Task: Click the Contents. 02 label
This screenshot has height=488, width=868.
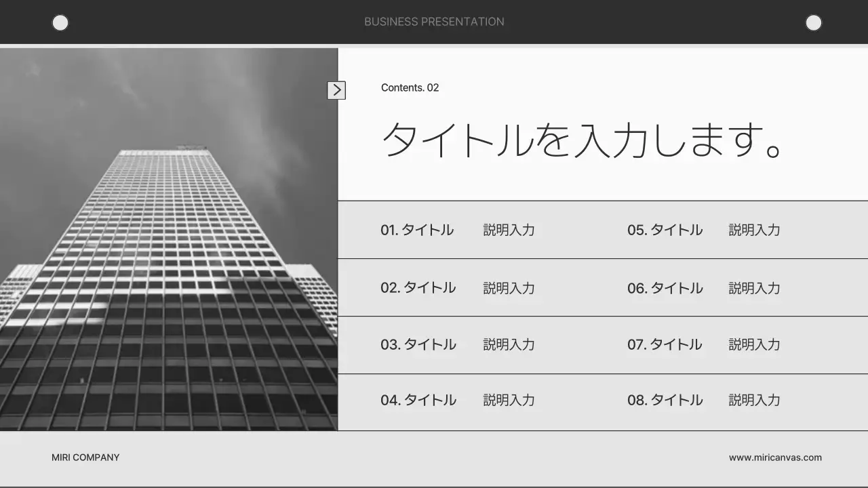Action: pos(410,87)
